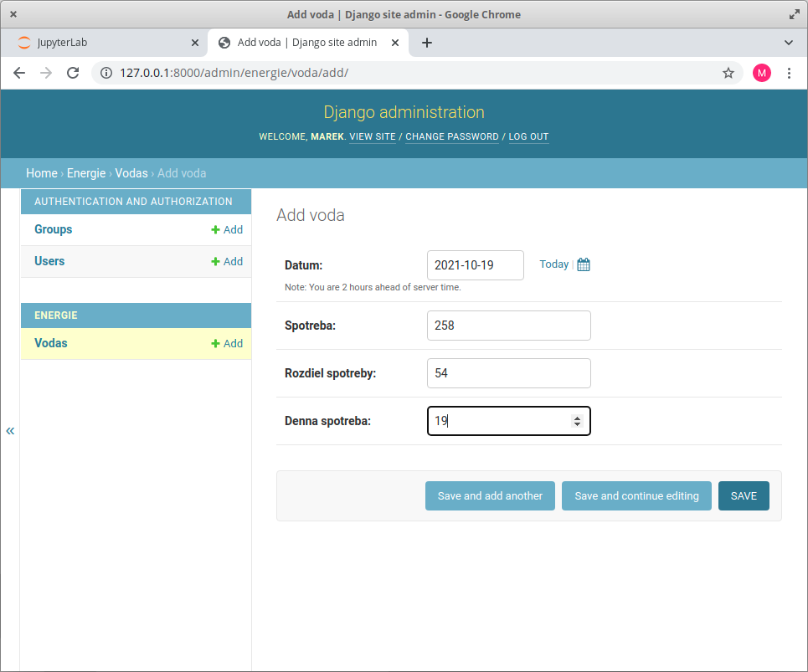Image resolution: width=808 pixels, height=672 pixels.
Task: Open the calendar date picker icon
Action: click(x=584, y=264)
